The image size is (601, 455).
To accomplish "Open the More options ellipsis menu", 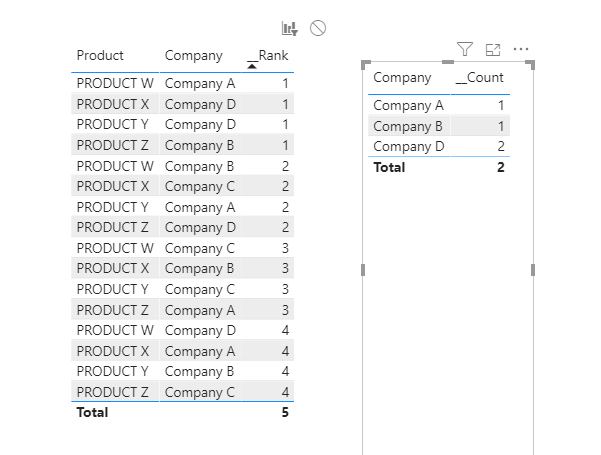I will [x=521, y=49].
